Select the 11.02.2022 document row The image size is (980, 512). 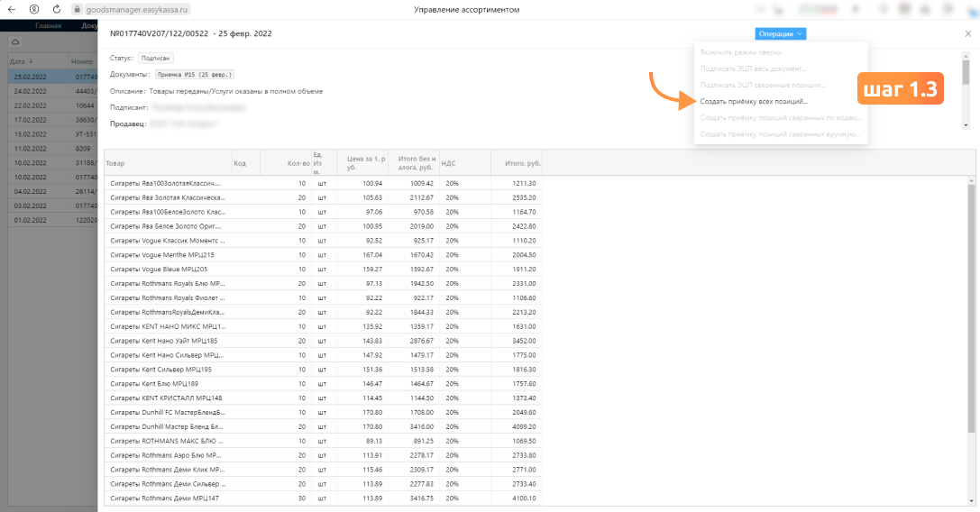[52, 149]
